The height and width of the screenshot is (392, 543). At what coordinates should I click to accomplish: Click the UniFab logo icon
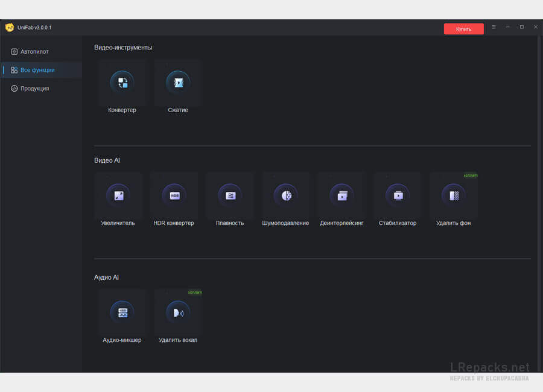coord(10,27)
